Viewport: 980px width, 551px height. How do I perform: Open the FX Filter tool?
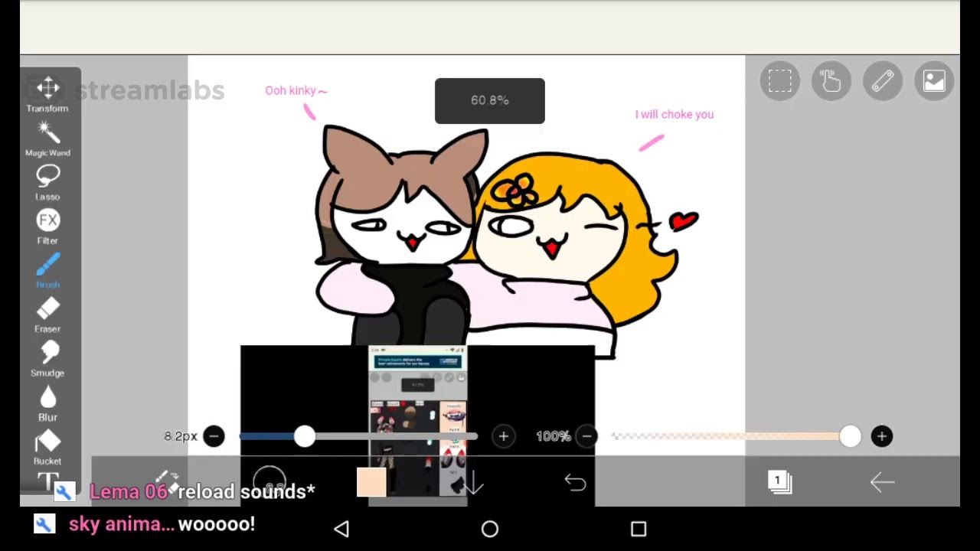(47, 227)
